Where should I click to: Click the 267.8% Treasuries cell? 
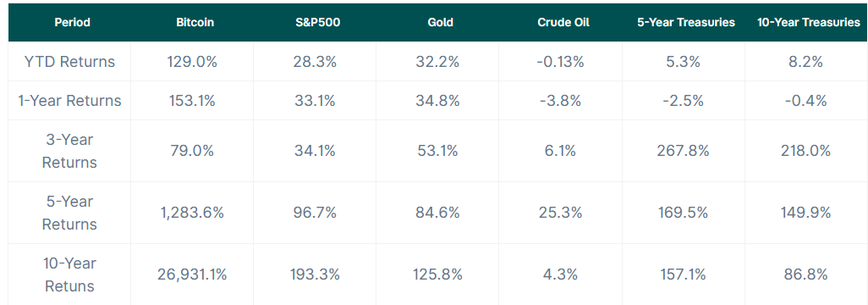click(x=684, y=152)
